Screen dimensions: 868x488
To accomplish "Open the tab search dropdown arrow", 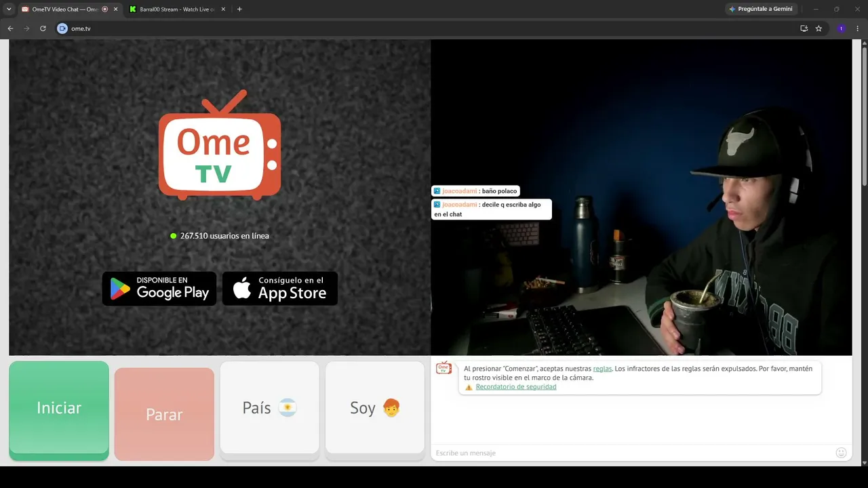I will 9,9.
